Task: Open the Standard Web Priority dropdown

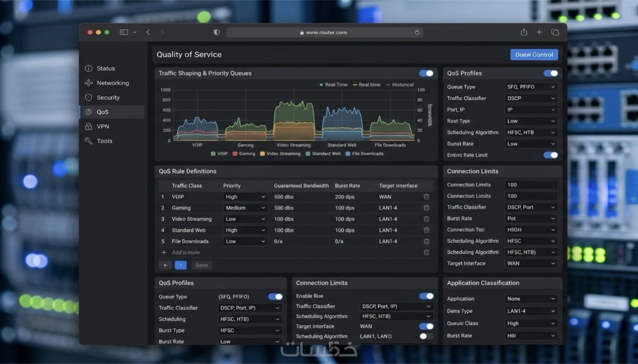Action: [245, 230]
